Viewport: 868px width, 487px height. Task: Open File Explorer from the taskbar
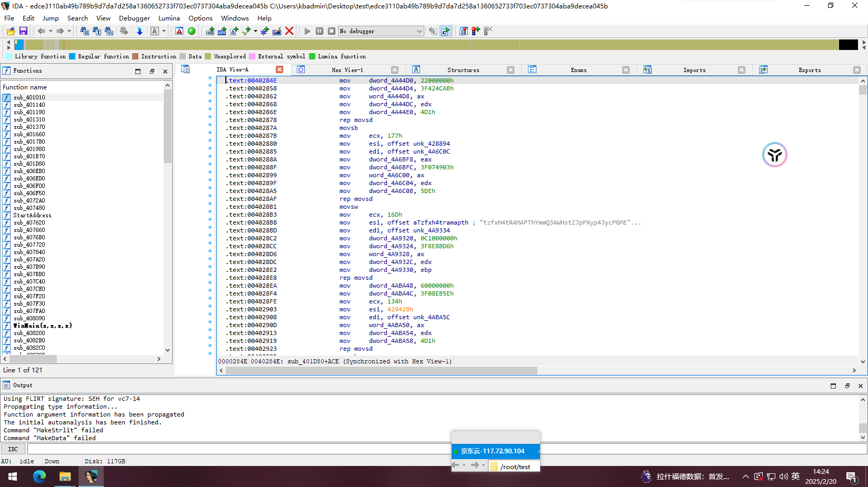65,476
